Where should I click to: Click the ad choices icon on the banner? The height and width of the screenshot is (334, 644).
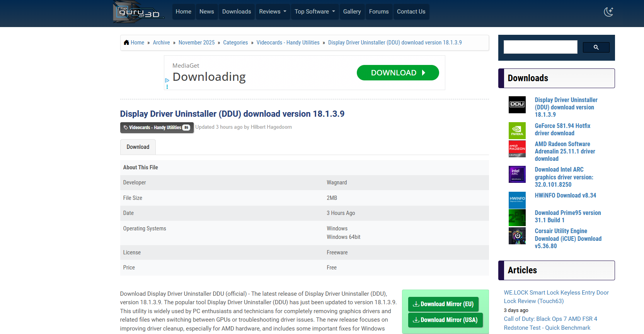167,80
